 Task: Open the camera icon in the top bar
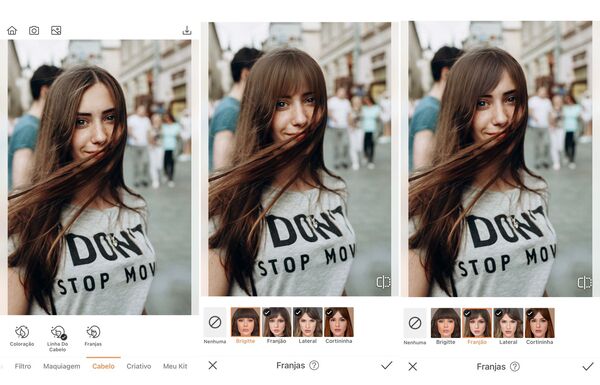[x=34, y=30]
